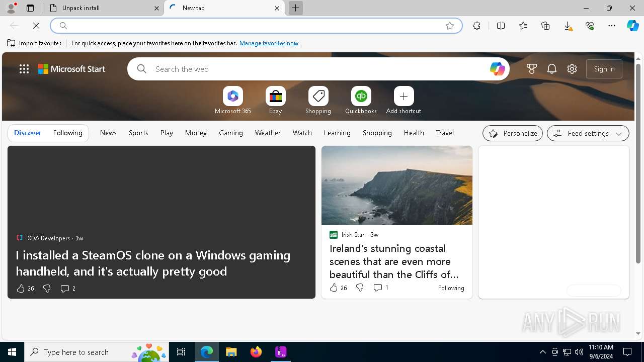
Task: Like the SteamOS clone article
Action: click(20, 288)
